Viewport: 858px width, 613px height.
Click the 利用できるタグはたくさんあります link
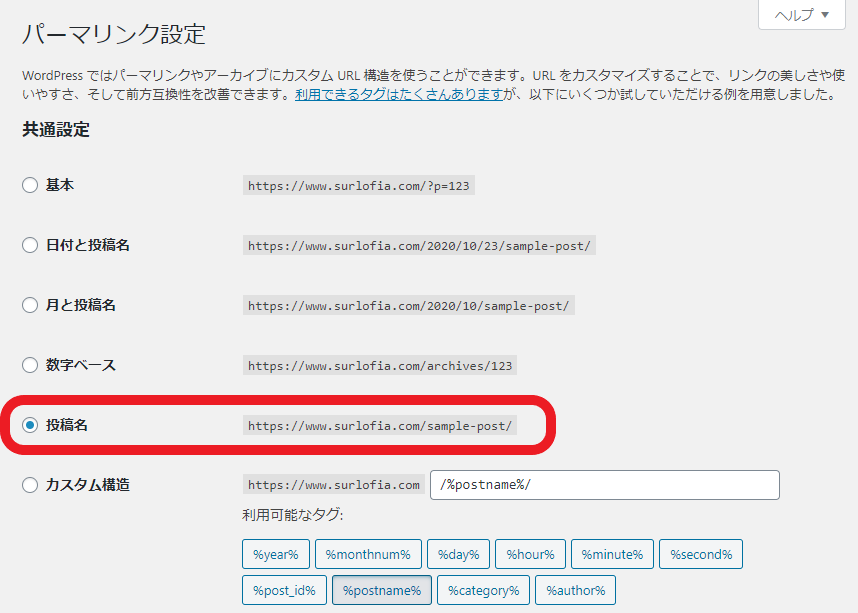coord(398,94)
